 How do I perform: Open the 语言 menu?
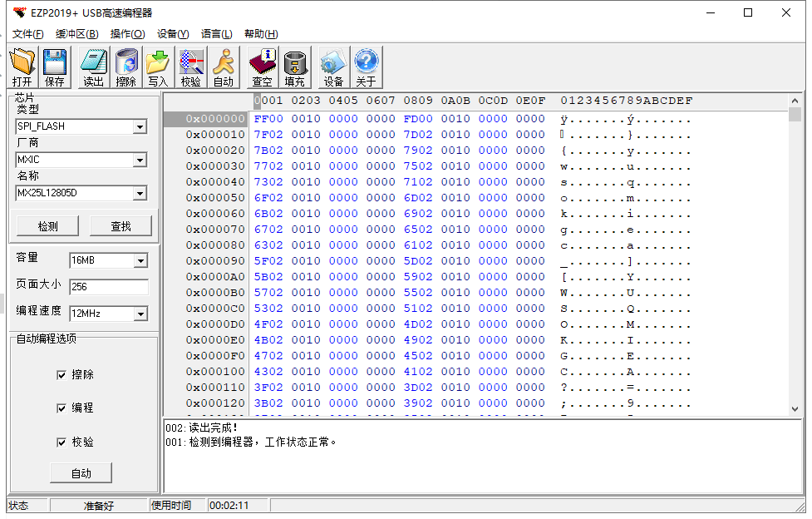[x=217, y=33]
